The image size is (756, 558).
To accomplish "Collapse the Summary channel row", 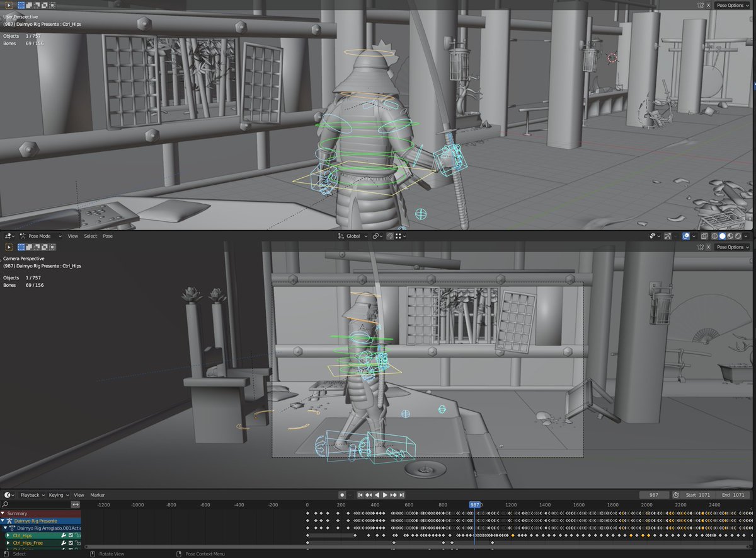I will coord(3,513).
